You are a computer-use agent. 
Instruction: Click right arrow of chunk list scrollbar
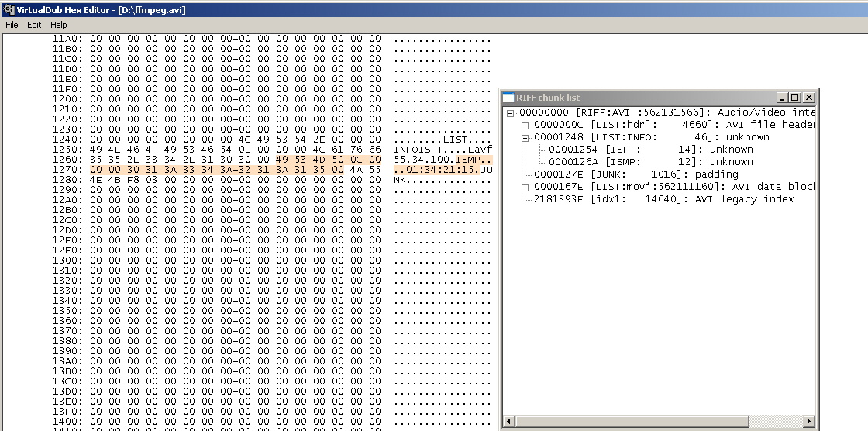coord(809,421)
